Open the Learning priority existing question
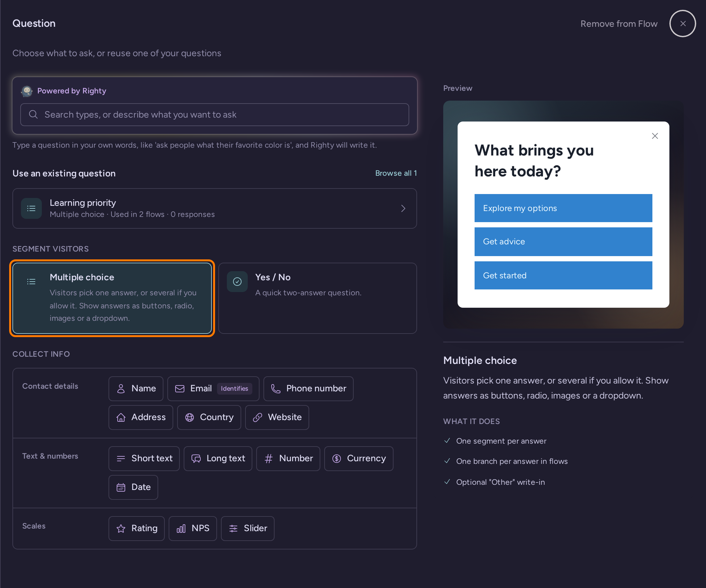The width and height of the screenshot is (706, 588). [x=214, y=208]
